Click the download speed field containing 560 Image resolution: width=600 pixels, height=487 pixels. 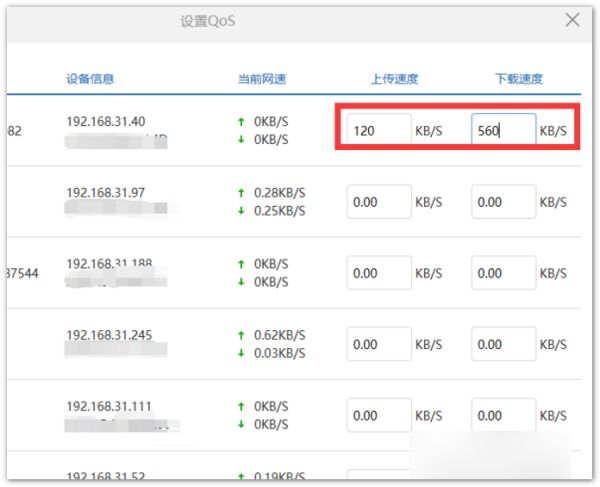(x=503, y=130)
